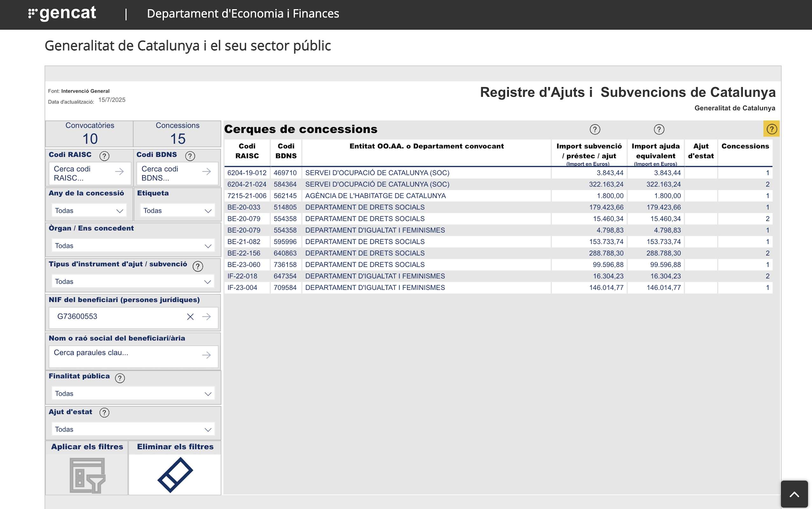Open Òrgan / Ens concedent dropdown
The image size is (812, 509).
133,246
